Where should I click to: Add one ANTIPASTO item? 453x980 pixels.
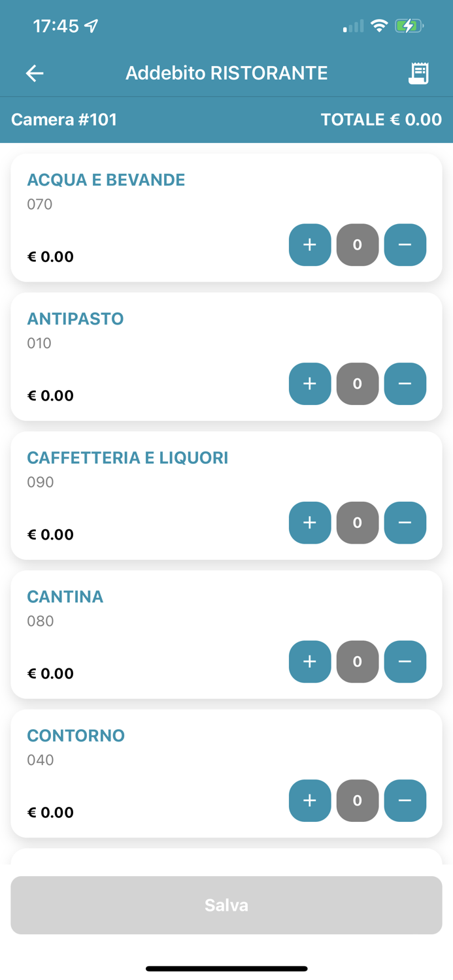[310, 384]
